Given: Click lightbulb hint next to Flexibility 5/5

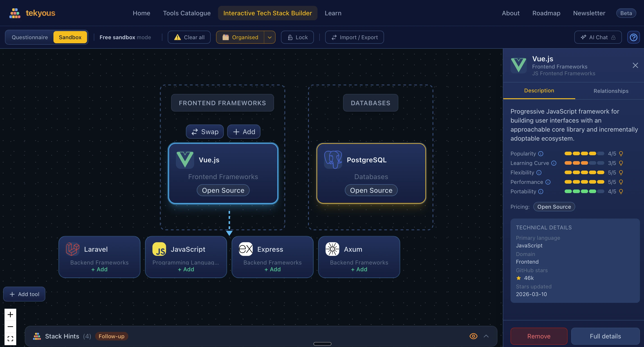Looking at the screenshot, I should coord(621,173).
